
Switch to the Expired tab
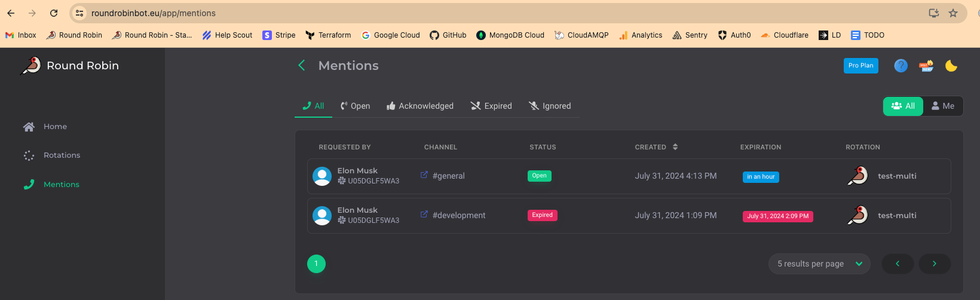pos(491,106)
